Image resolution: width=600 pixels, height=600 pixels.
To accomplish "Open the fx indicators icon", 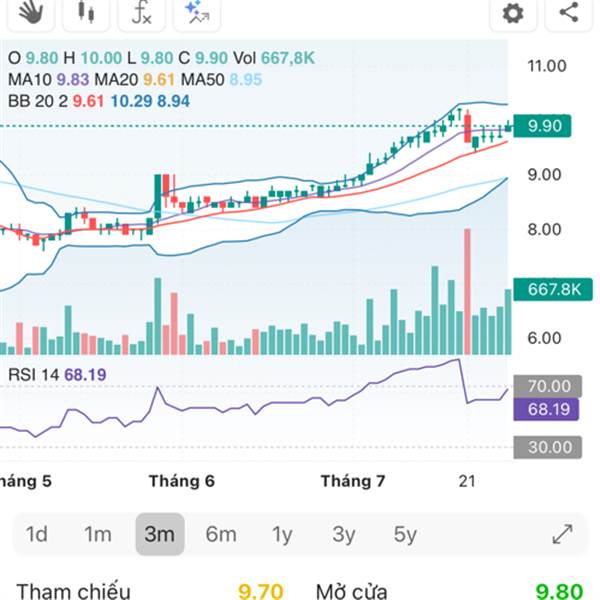I will tap(142, 12).
